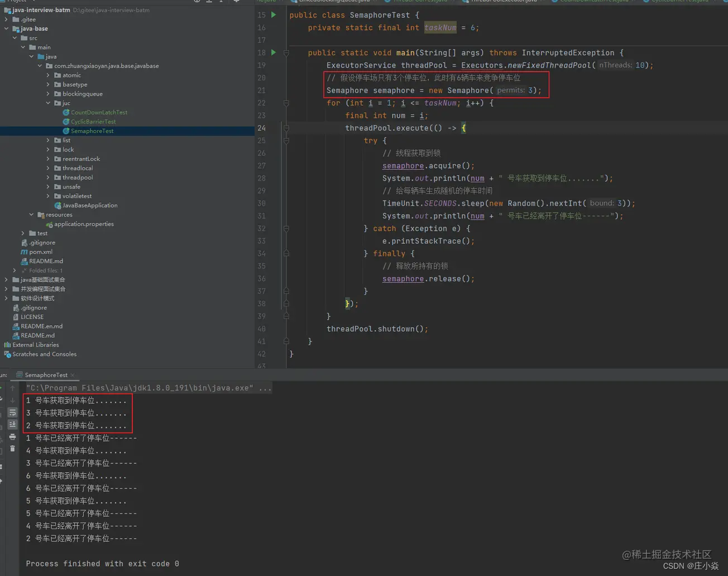Expand the atomic package
Screen dimensions: 728x576
48,75
